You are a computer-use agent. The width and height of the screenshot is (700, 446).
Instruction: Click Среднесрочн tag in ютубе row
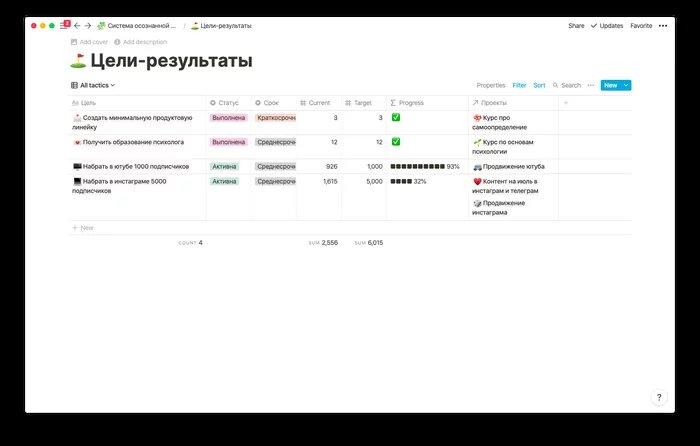(275, 167)
